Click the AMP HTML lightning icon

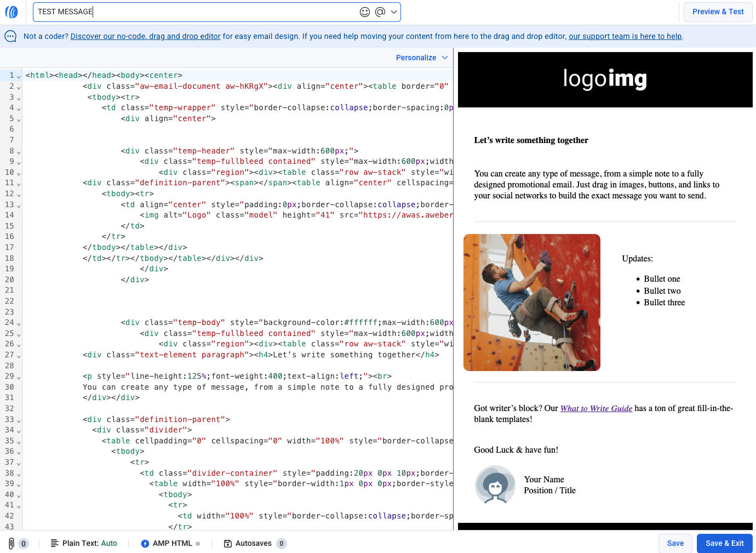(145, 544)
